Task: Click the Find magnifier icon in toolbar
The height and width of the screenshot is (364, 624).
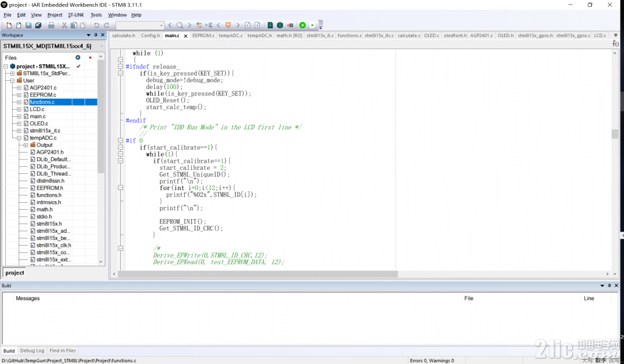Action: click(180, 25)
